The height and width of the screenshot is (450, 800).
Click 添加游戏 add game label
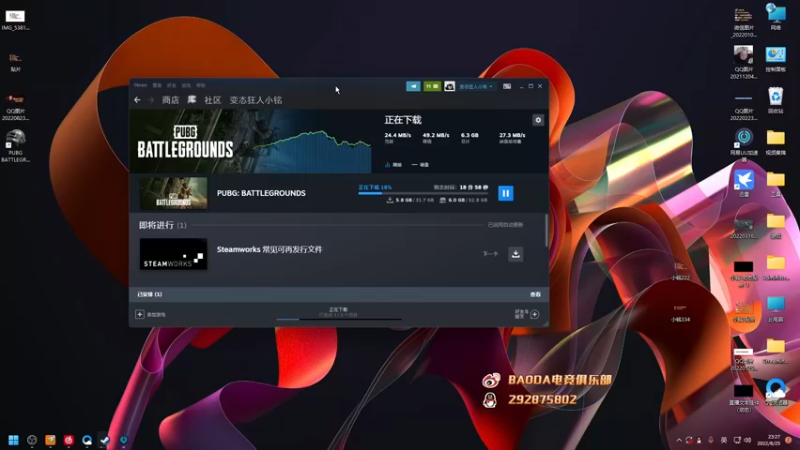[x=156, y=315]
